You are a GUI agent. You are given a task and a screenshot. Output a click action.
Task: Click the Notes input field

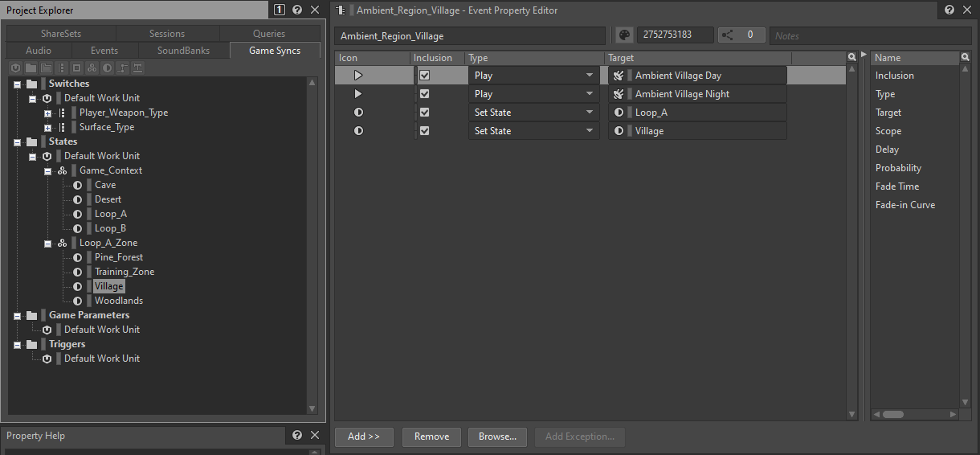870,35
